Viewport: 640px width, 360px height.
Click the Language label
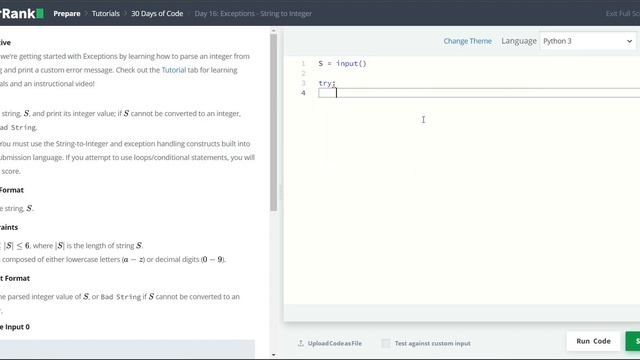pos(519,41)
